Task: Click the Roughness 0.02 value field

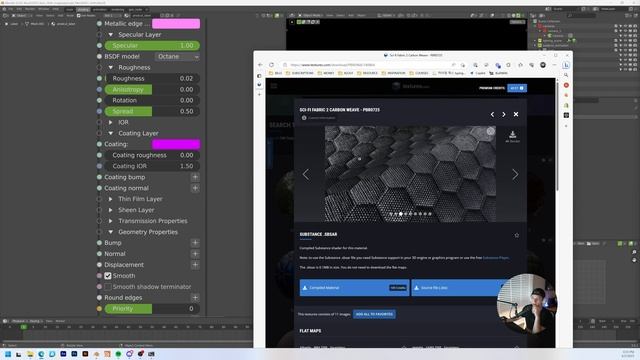Action: tap(152, 78)
